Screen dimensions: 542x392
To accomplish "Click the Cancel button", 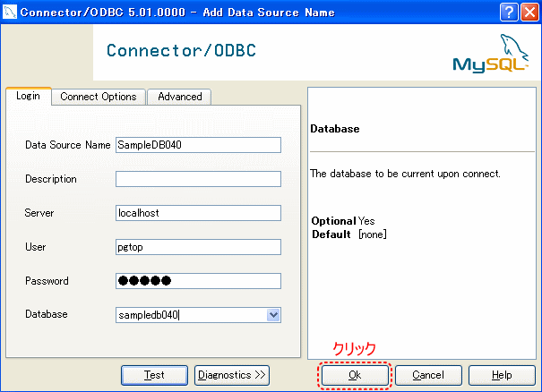I will pyautogui.click(x=428, y=375).
